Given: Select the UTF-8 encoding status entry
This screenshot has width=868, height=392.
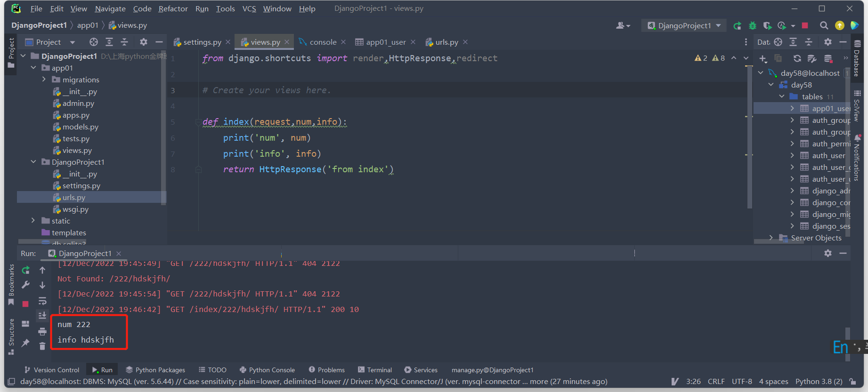Looking at the screenshot, I should pyautogui.click(x=742, y=382).
